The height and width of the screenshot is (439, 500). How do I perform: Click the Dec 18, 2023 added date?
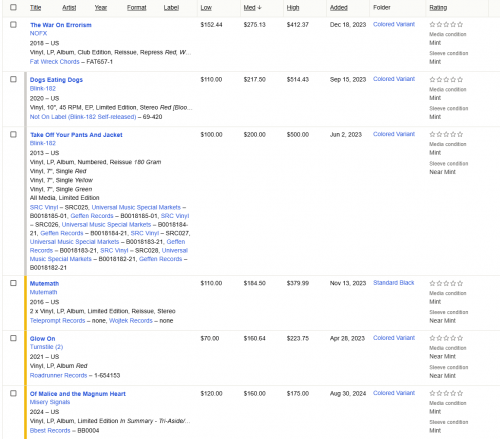[348, 25]
